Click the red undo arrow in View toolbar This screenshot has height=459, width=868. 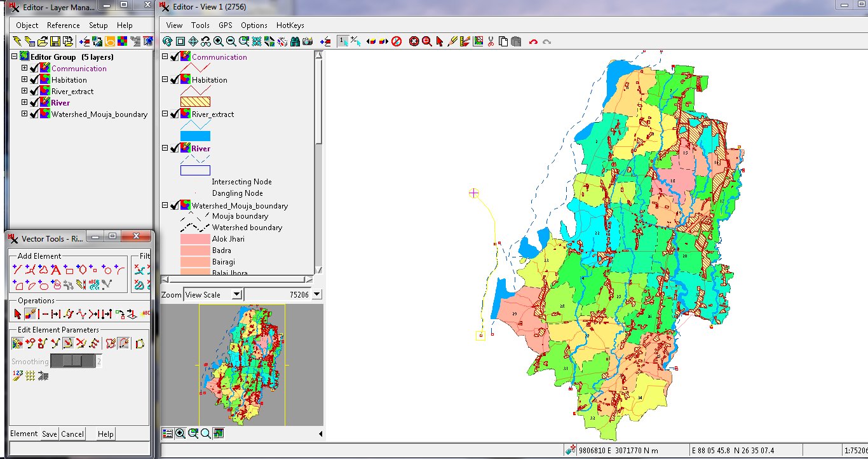[533, 42]
